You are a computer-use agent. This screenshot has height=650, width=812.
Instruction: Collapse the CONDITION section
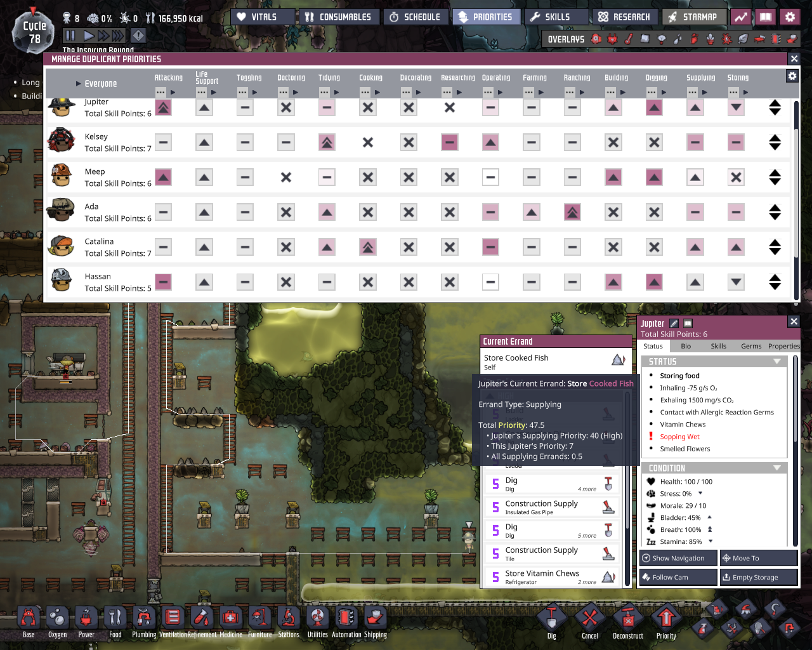pos(778,468)
